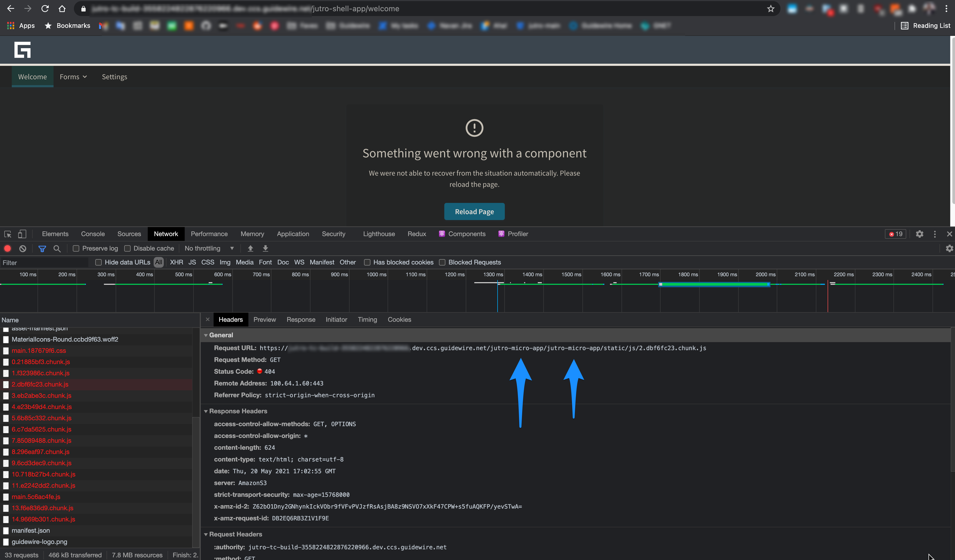The height and width of the screenshot is (560, 955).
Task: Bookmark this page with the star icon
Action: pos(770,8)
